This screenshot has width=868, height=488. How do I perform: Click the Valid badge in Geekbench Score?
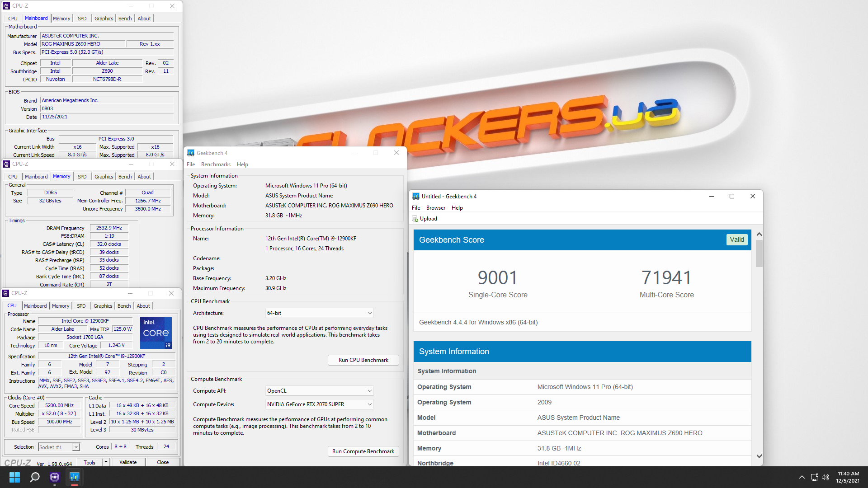(x=737, y=240)
